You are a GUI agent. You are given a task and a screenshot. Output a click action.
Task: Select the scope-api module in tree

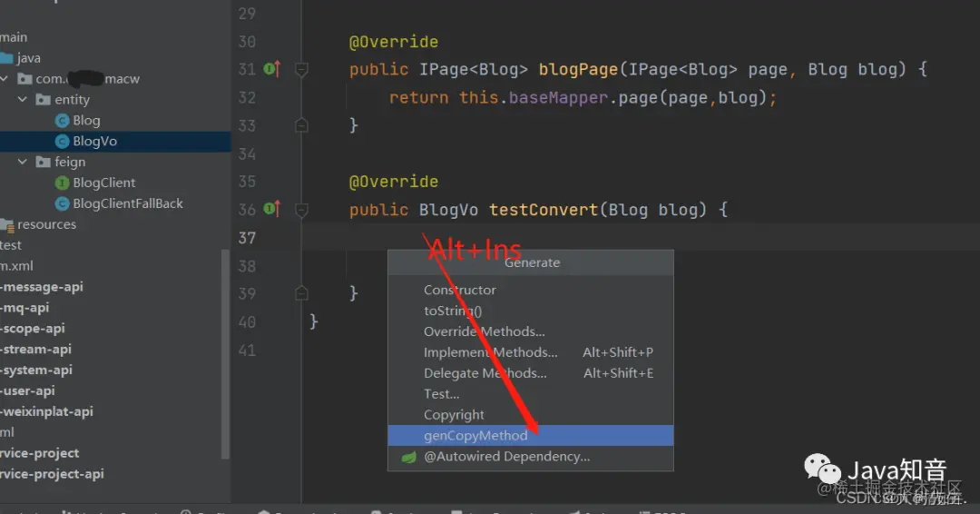point(33,328)
